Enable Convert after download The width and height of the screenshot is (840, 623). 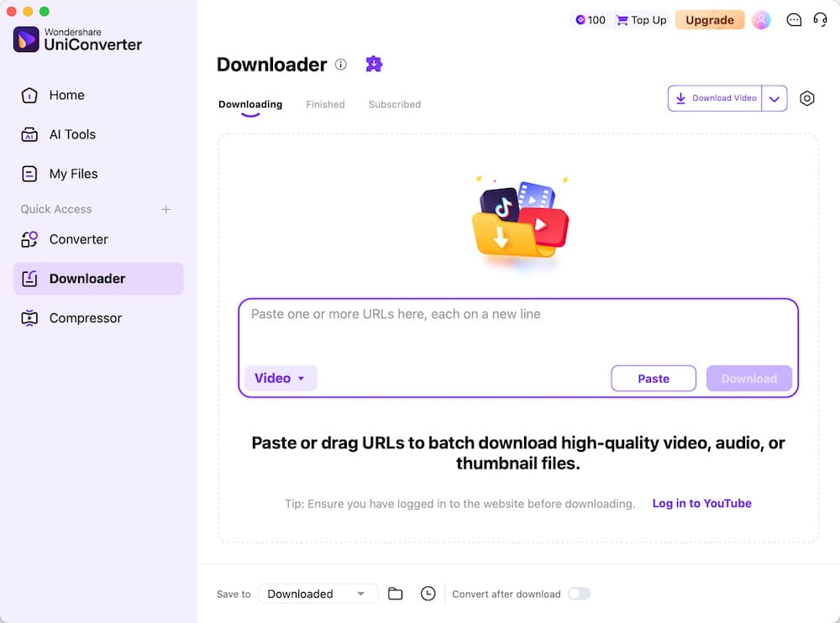click(580, 594)
